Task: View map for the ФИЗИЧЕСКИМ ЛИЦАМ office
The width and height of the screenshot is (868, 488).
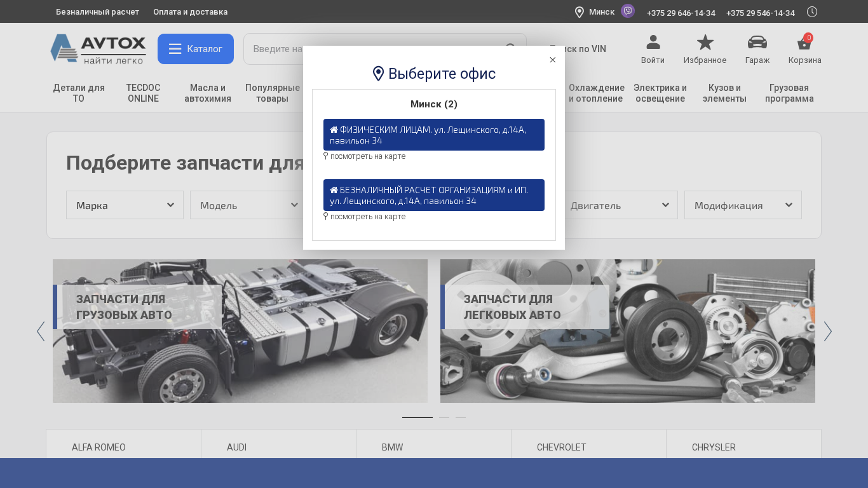Action: [365, 156]
